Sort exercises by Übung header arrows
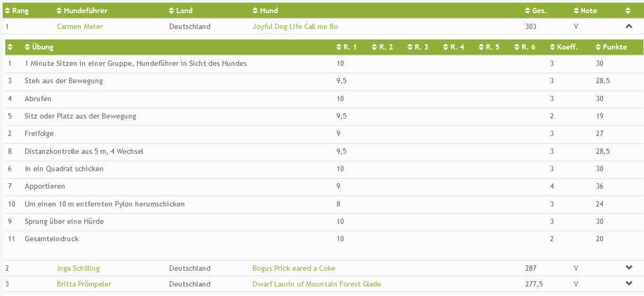This screenshot has height=296, width=644. 27,47
